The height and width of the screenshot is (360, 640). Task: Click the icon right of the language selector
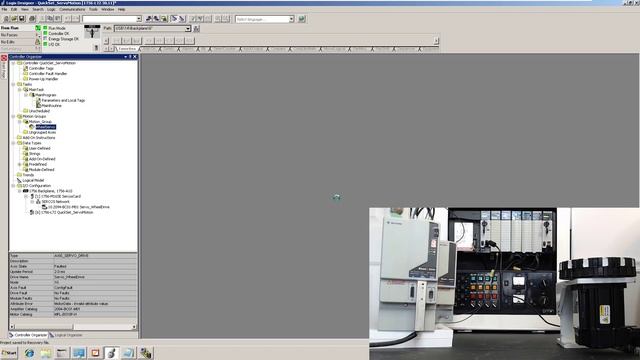tap(302, 19)
